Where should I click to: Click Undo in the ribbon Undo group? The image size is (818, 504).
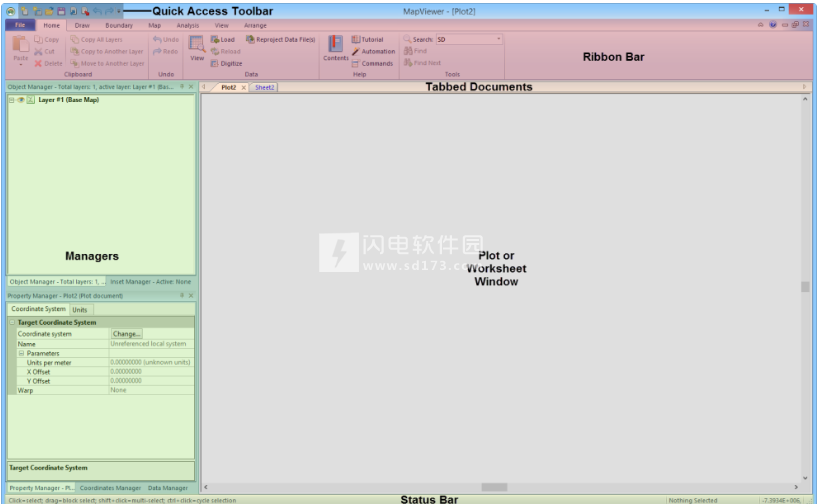(x=165, y=40)
